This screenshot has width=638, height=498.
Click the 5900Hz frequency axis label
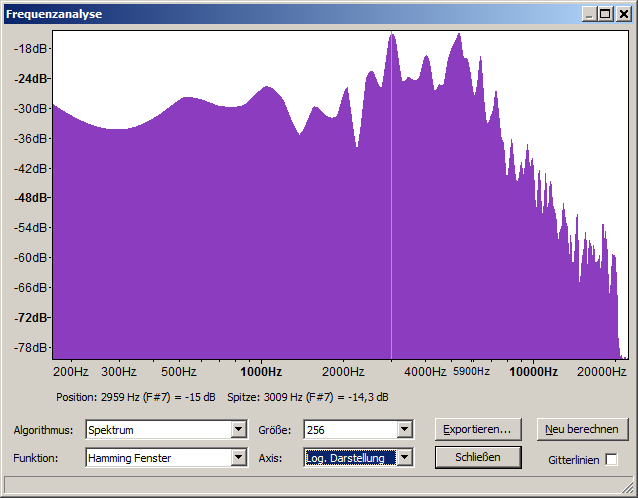(472, 371)
